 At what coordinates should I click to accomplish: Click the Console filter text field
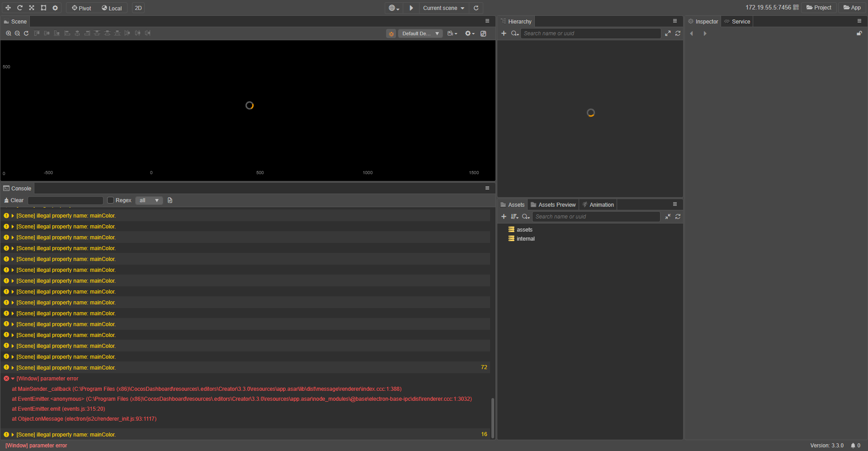(66, 200)
